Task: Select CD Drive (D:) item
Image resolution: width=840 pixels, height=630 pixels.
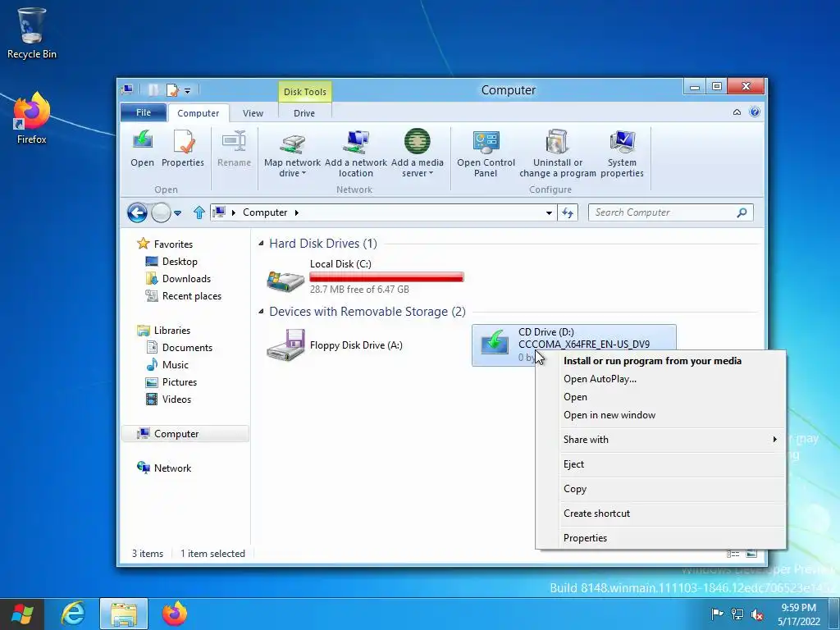Action: [573, 345]
